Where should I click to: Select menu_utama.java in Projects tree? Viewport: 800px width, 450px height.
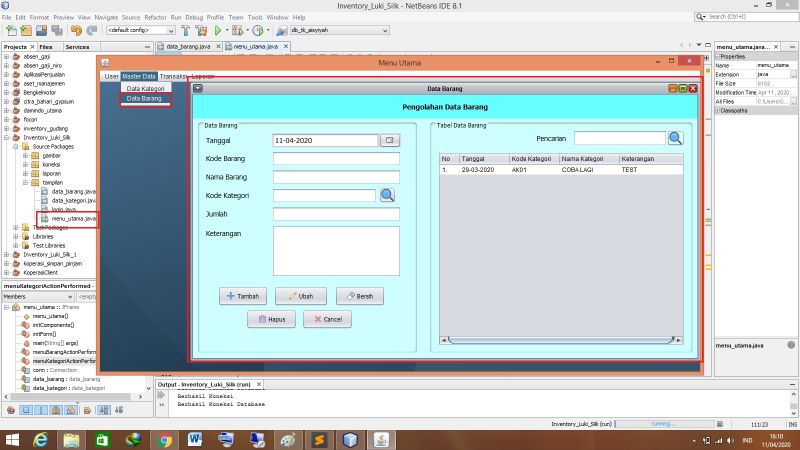[73, 218]
